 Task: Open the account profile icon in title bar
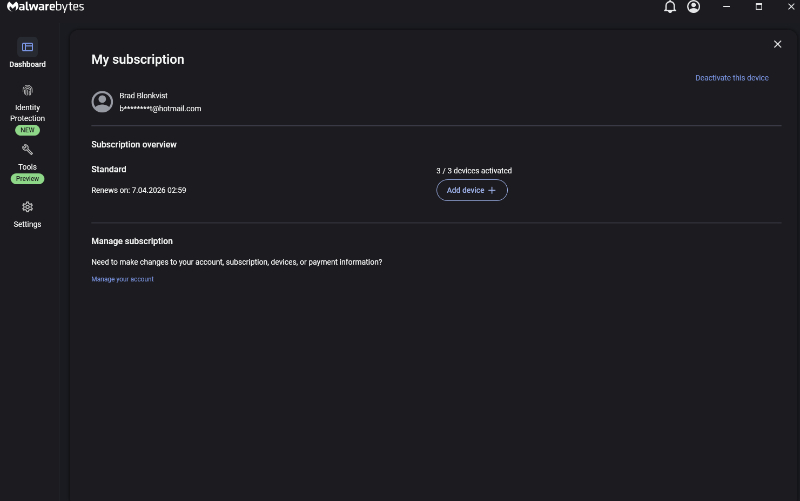click(x=693, y=7)
